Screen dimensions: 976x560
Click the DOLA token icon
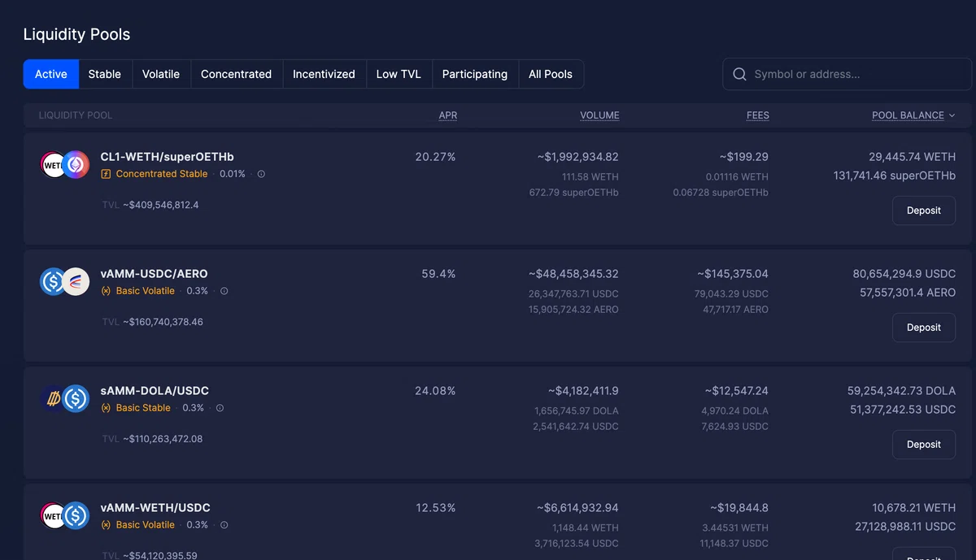point(53,399)
